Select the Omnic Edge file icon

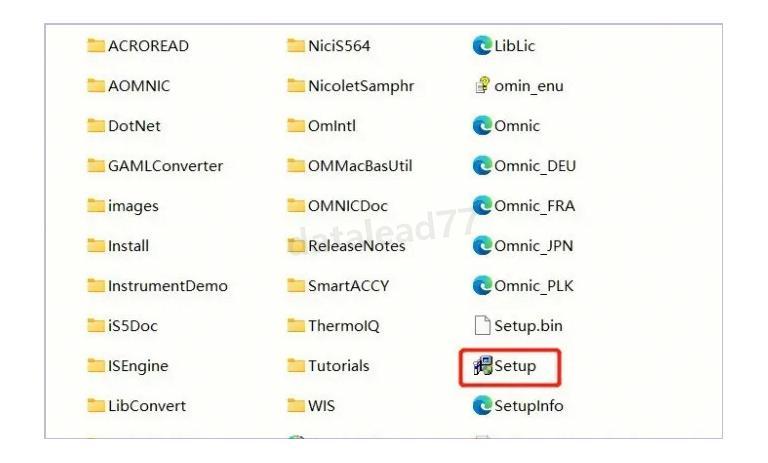pyautogui.click(x=482, y=126)
